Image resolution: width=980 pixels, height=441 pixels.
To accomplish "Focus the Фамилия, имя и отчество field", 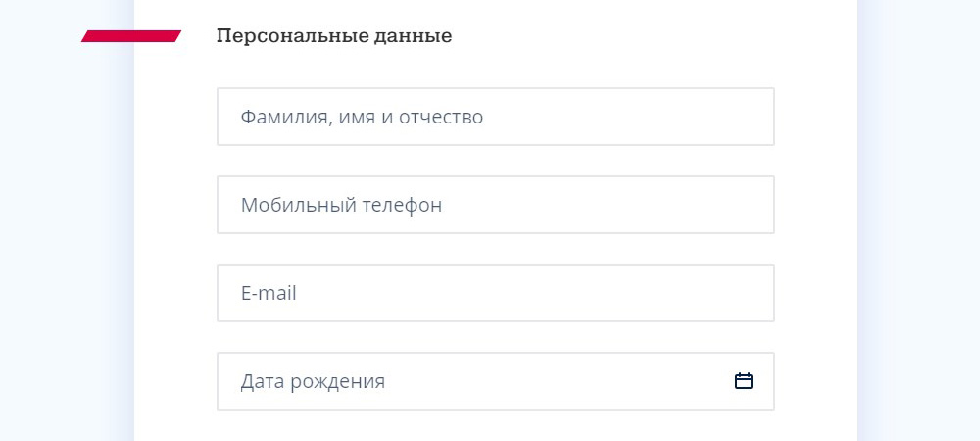I will tap(495, 117).
